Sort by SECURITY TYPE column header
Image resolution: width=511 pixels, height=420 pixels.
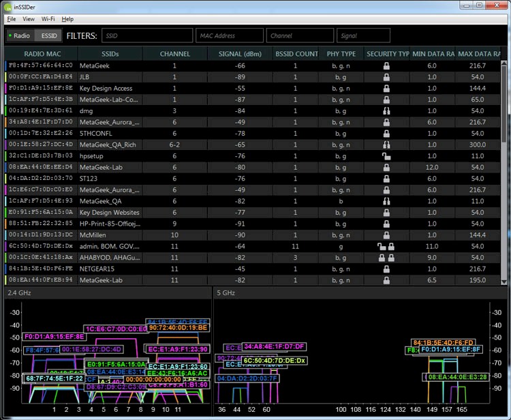tap(387, 54)
